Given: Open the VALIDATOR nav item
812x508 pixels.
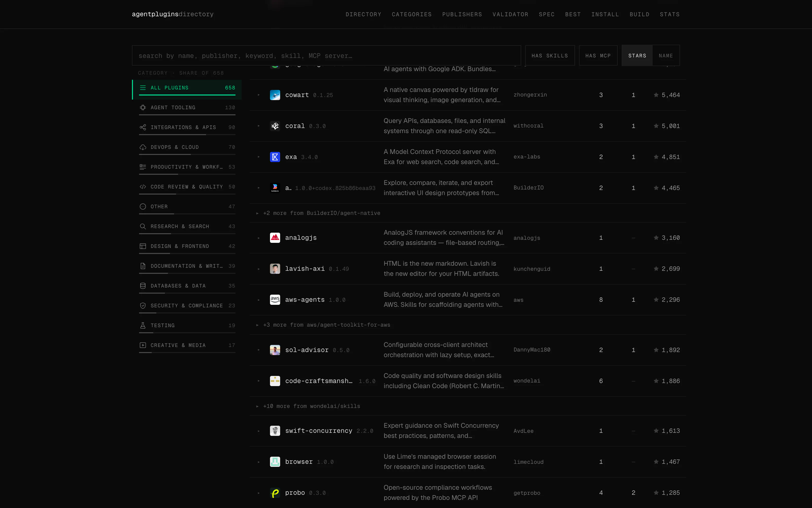Looking at the screenshot, I should 510,14.
